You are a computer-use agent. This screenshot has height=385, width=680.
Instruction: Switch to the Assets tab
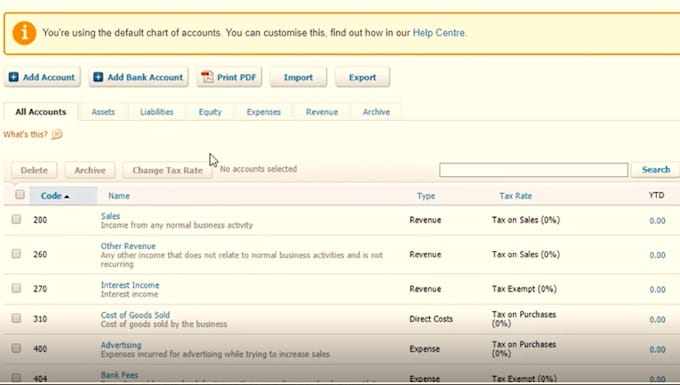103,112
